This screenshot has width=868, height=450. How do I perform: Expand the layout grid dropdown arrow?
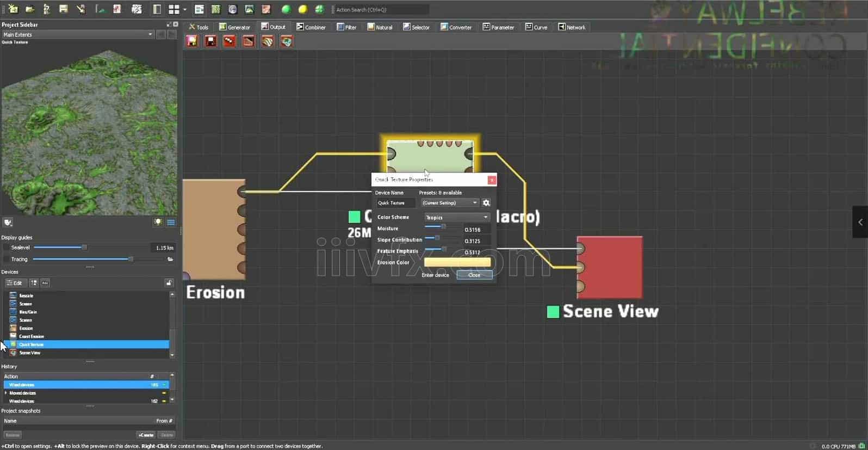(x=185, y=10)
